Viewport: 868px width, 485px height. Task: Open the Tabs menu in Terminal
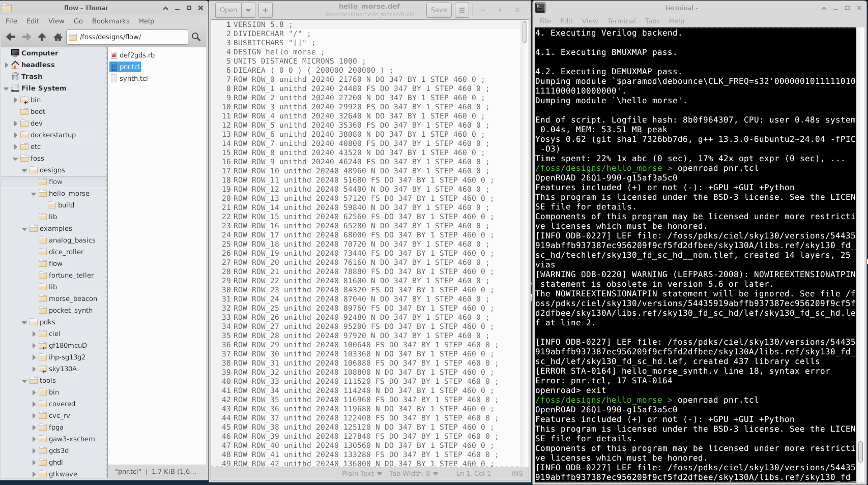coord(652,21)
